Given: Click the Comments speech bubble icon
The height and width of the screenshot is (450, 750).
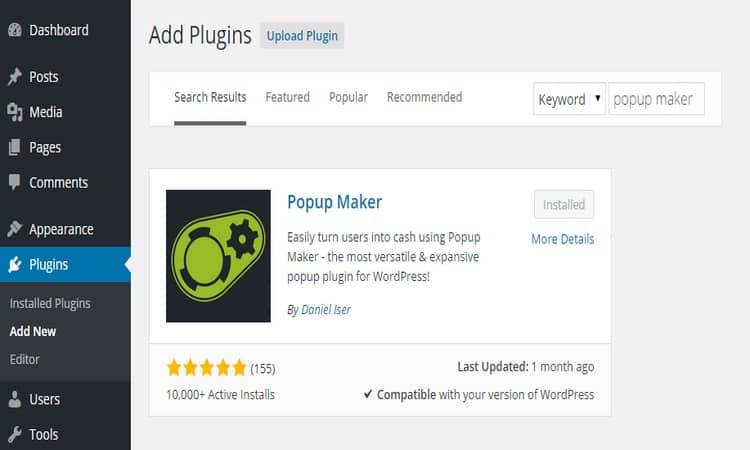Looking at the screenshot, I should coord(14,183).
